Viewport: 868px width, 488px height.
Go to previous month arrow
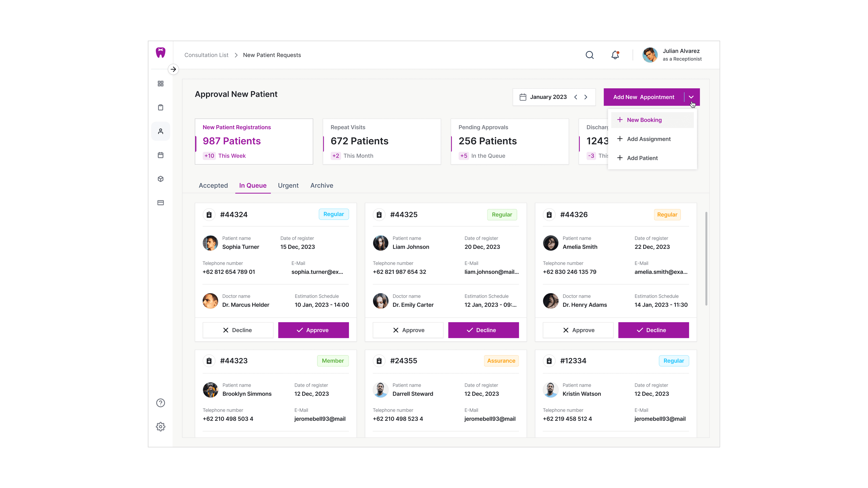click(x=576, y=97)
